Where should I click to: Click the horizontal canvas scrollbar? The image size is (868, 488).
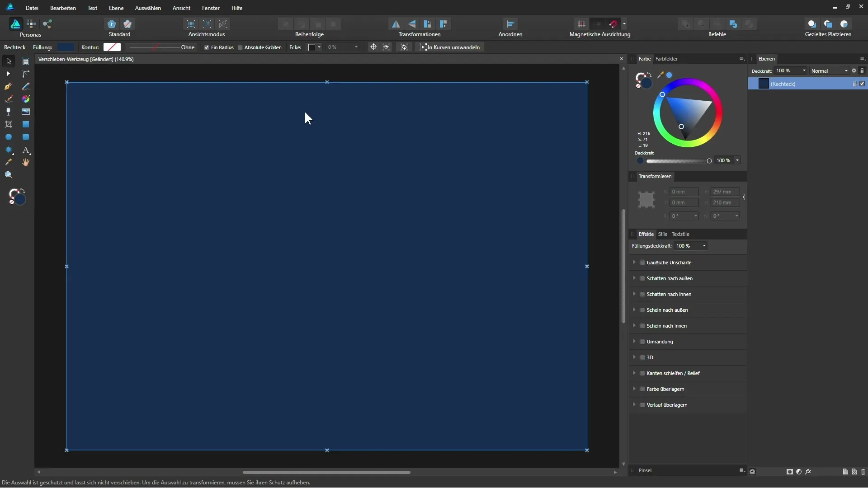click(x=326, y=473)
